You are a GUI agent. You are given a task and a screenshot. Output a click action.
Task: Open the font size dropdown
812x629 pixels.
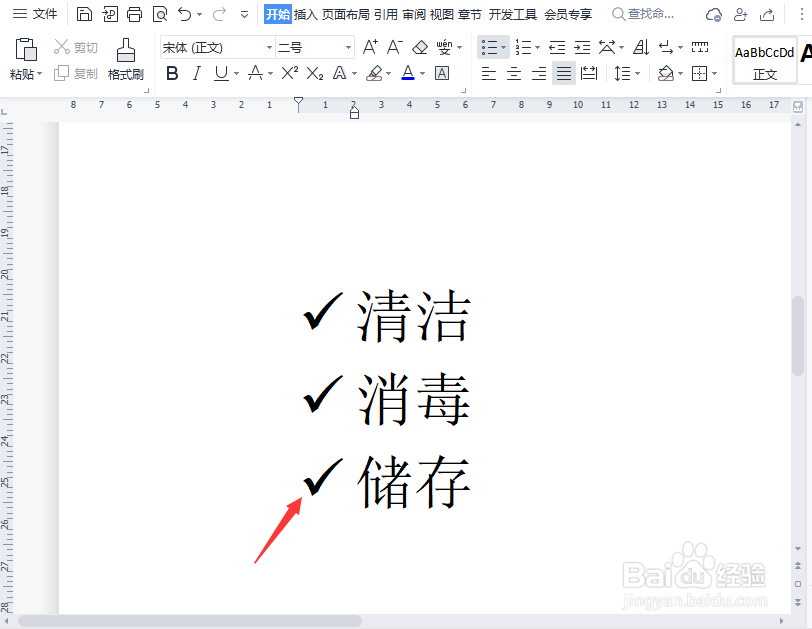pos(347,47)
